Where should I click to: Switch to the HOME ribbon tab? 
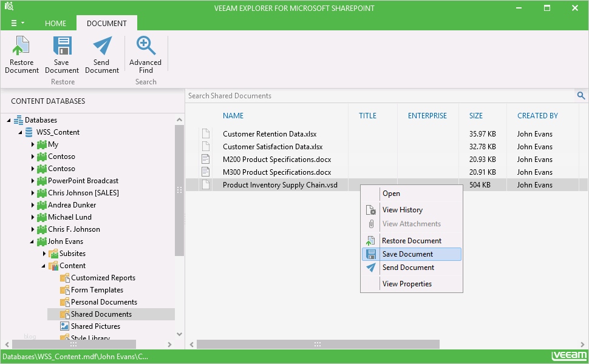pyautogui.click(x=56, y=23)
